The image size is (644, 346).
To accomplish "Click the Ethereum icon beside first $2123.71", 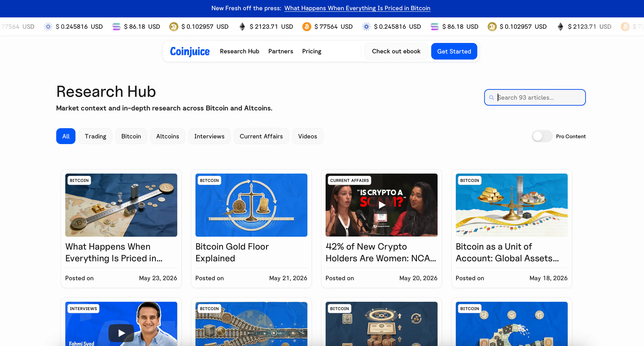I will pos(242,26).
